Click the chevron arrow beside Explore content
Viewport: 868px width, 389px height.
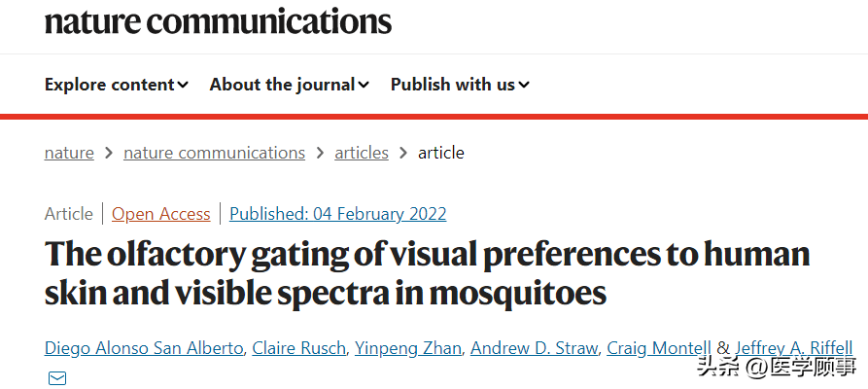[182, 86]
